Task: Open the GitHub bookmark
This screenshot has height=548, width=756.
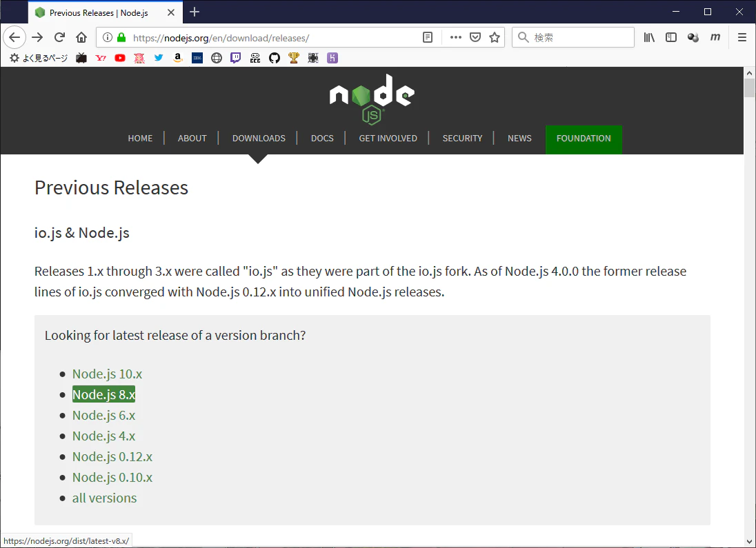Action: pyautogui.click(x=275, y=58)
